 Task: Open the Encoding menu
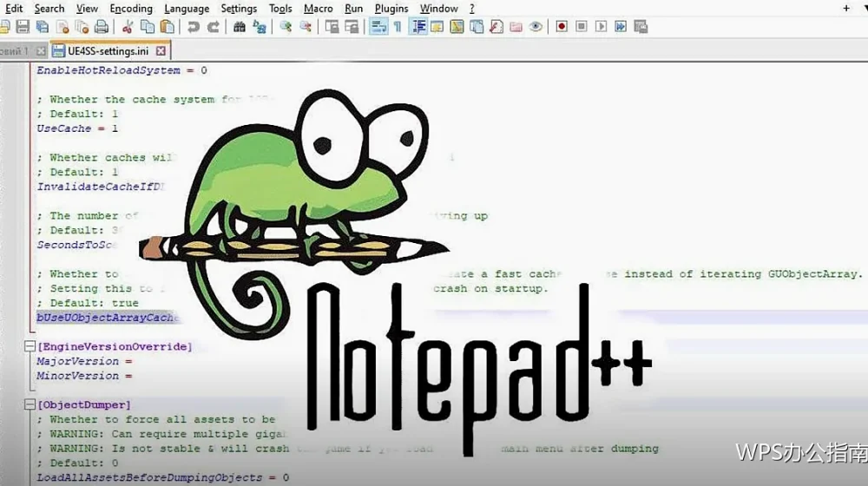131,9
